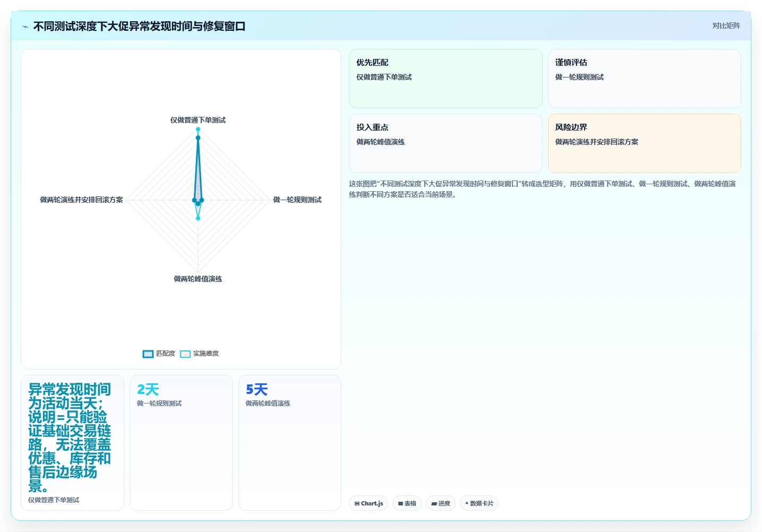
Task: Click the 对比矩阵 badge in the header
Action: point(726,26)
